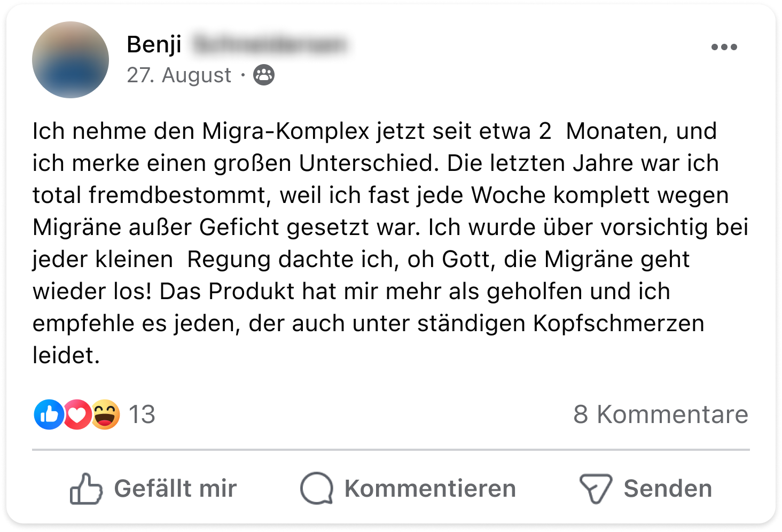Click the author name Benji
The image size is (782, 532).
point(154,44)
